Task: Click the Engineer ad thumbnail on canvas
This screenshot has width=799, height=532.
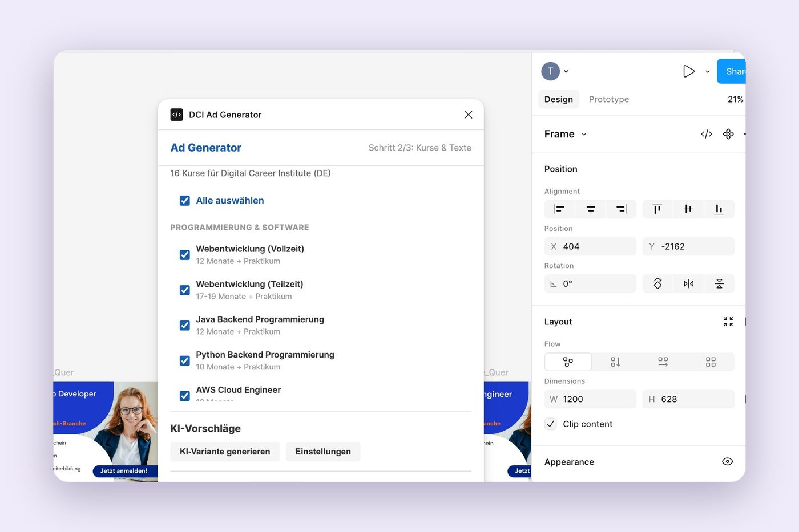Action: 507,432
